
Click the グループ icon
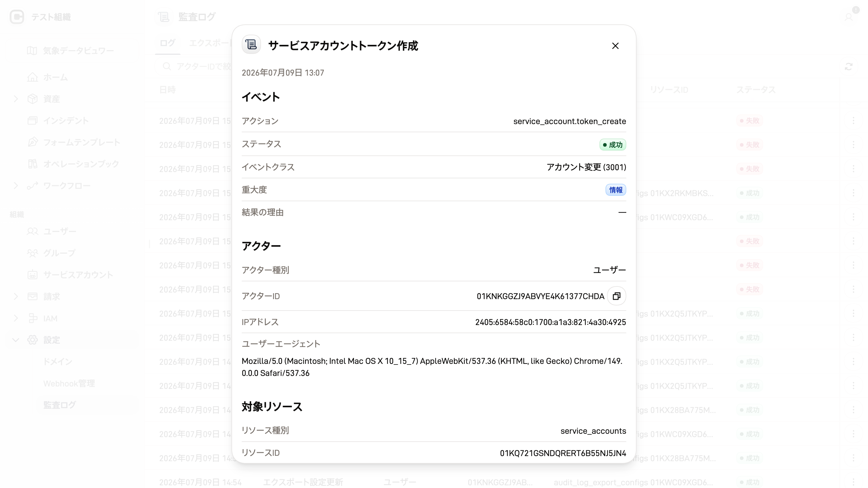click(x=32, y=253)
